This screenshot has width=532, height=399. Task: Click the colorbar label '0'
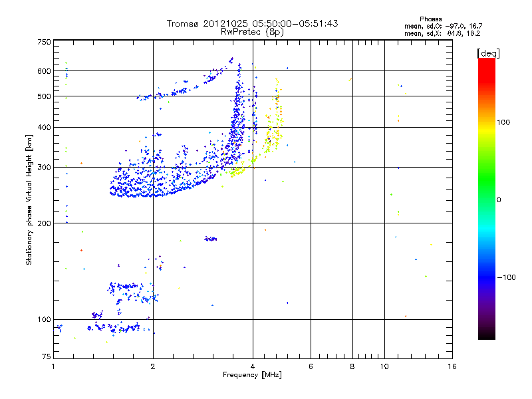pos(499,200)
